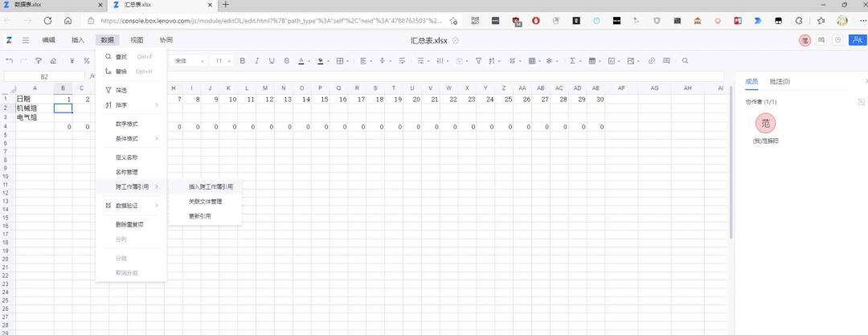Screen dimensions: 868x335
Task: Open a new browser tab
Action: coord(225,5)
